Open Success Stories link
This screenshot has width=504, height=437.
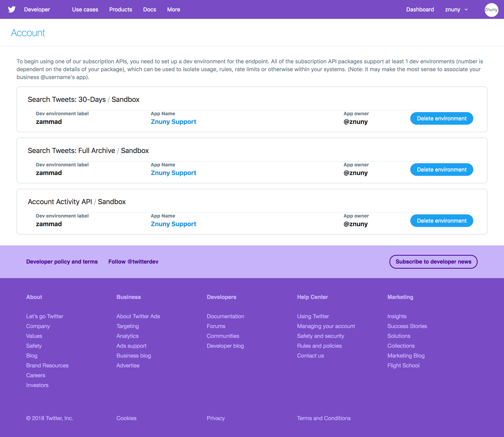click(407, 326)
